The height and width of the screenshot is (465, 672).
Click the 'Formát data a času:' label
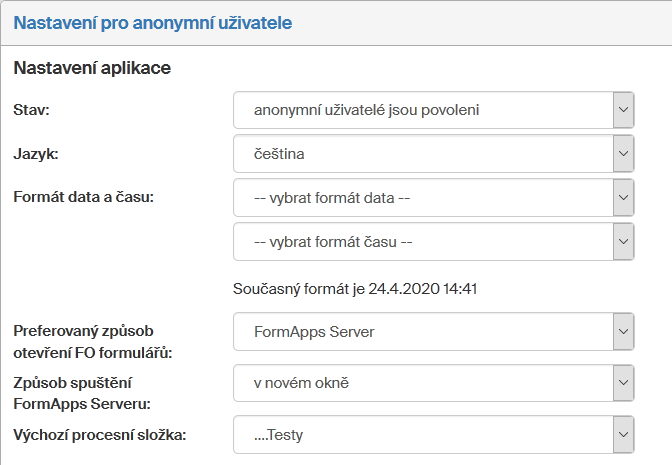83,196
